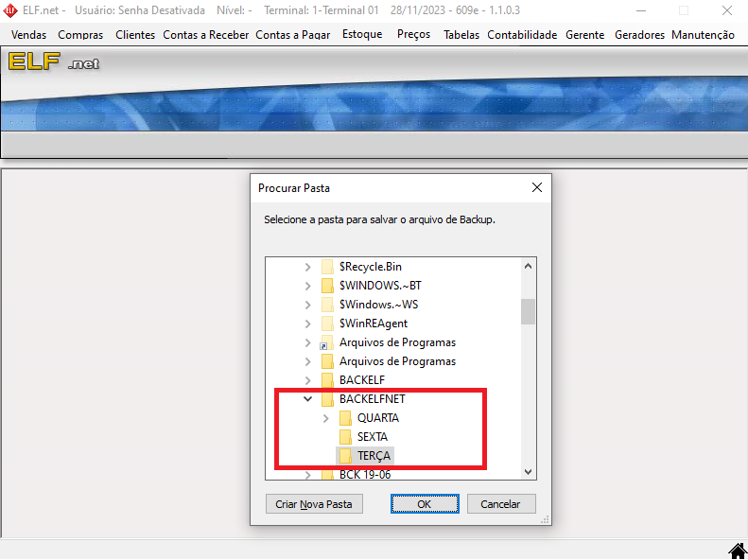Select the $WinREAgent folder icon
The image size is (748, 560).
327,324
